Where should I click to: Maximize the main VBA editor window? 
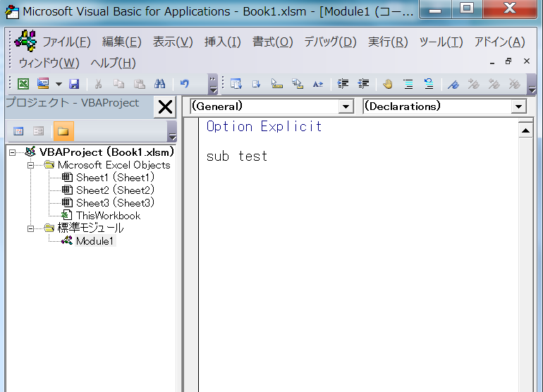(x=466, y=8)
